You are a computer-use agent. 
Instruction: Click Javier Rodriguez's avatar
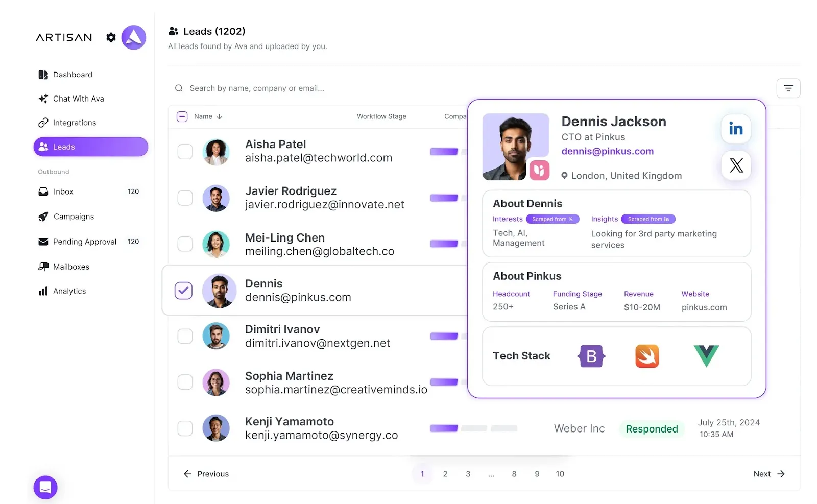216,198
